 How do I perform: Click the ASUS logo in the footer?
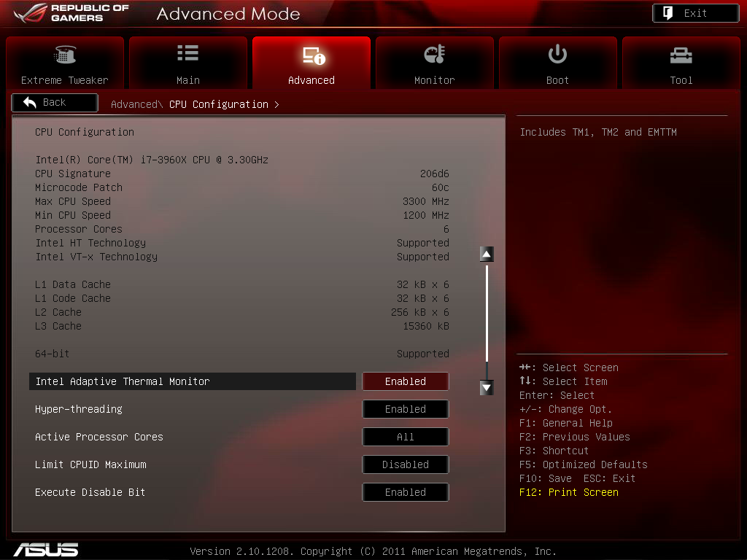tap(46, 550)
